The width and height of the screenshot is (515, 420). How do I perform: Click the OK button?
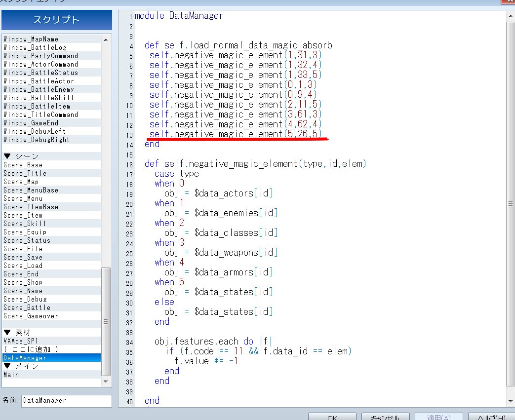(332, 417)
